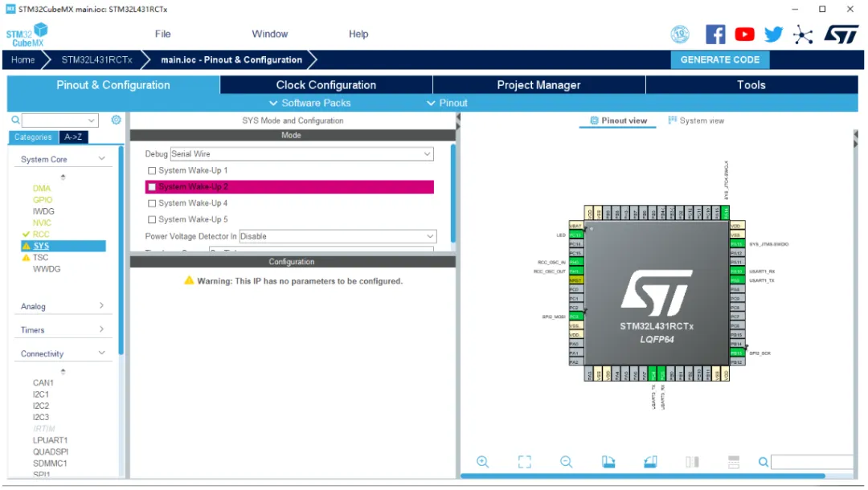This screenshot has width=868, height=490.
Task: Rotate chip counter-clockwise icon
Action: click(650, 462)
